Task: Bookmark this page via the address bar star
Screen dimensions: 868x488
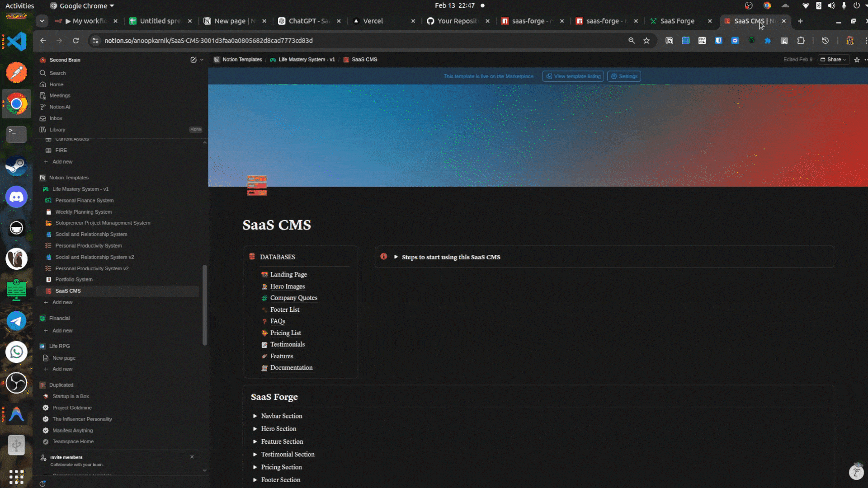Action: coord(647,41)
